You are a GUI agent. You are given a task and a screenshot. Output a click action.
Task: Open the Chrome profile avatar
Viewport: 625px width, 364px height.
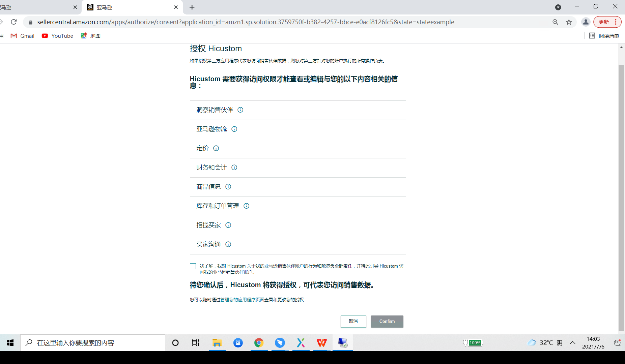586,22
